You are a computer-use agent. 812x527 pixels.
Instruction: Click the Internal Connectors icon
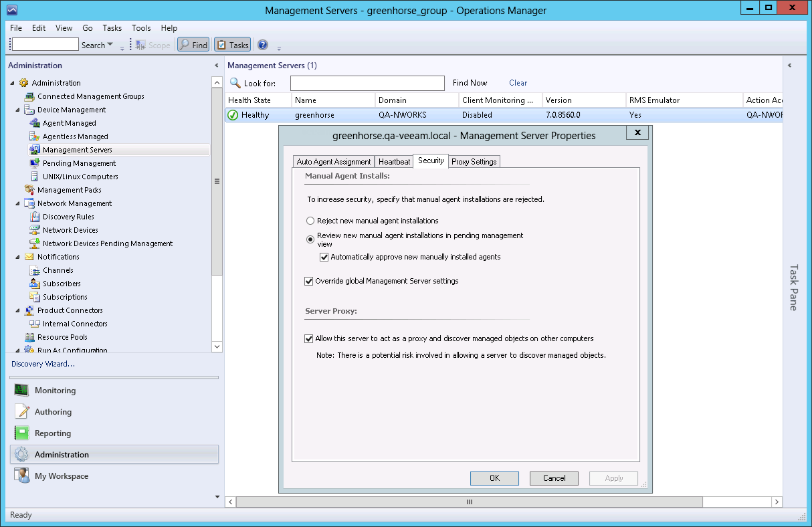[35, 324]
